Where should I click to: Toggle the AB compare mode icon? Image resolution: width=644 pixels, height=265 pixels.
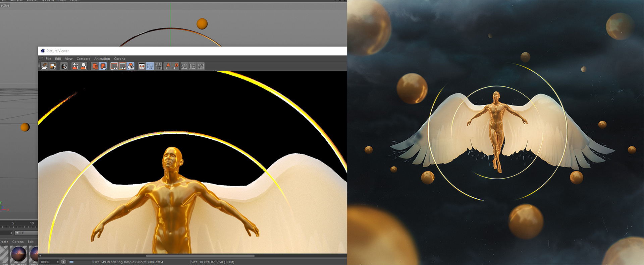pos(142,66)
